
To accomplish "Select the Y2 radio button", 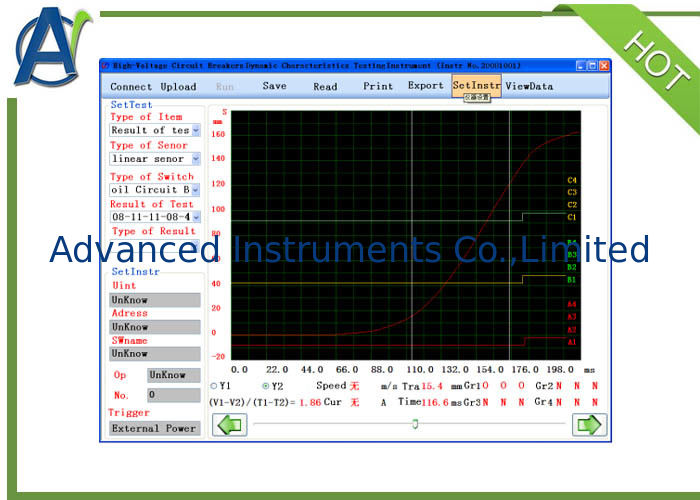I will [266, 386].
